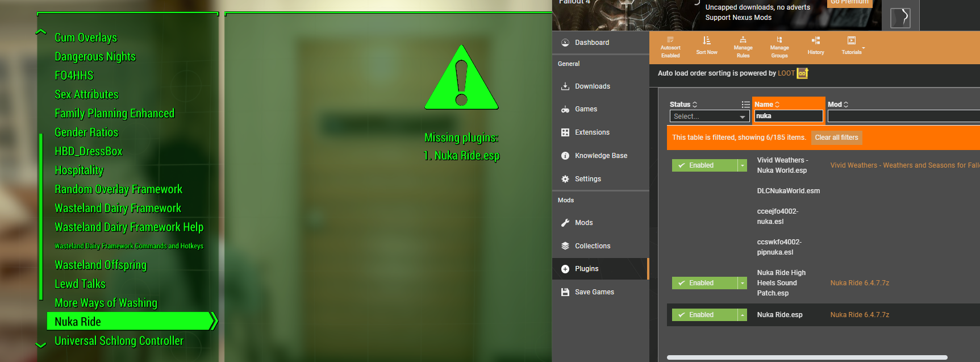Toggle Enabled for Nuka Ride High Heels Patch
This screenshot has width=980, height=362.
[704, 283]
